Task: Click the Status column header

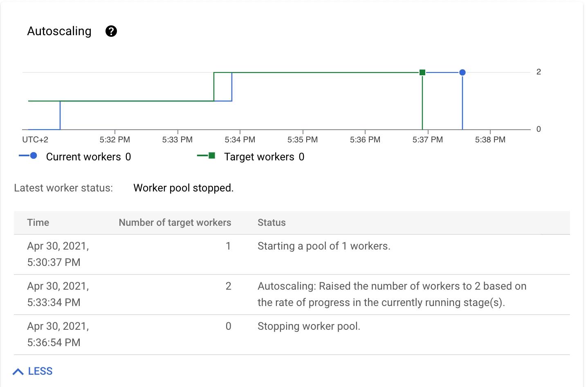Action: 272,223
